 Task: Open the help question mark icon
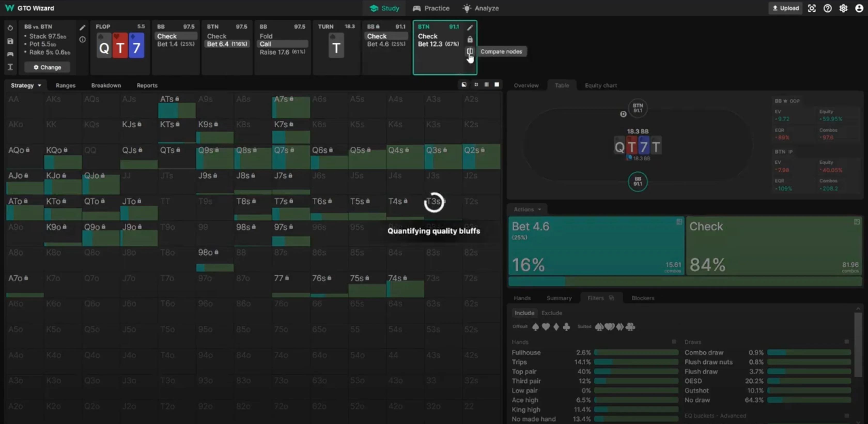coord(827,8)
